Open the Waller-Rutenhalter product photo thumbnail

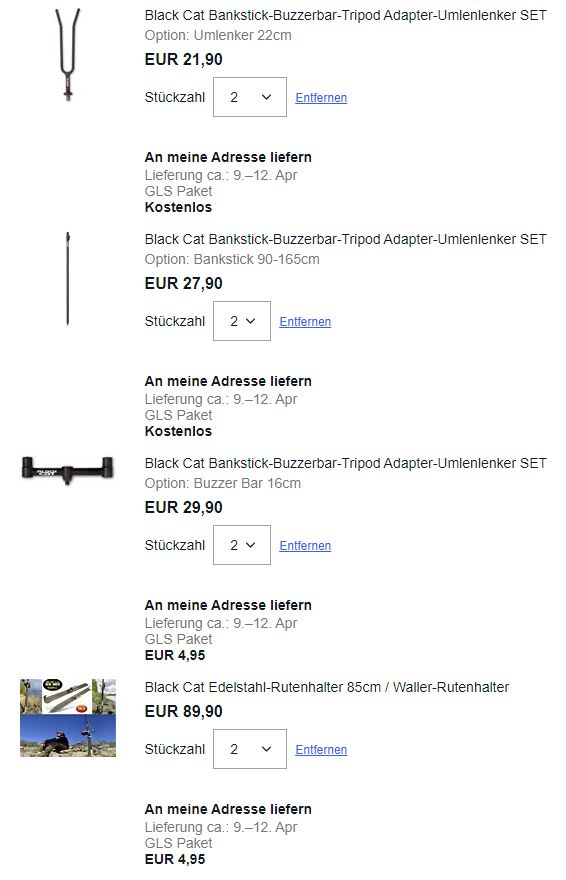pyautogui.click(x=68, y=718)
